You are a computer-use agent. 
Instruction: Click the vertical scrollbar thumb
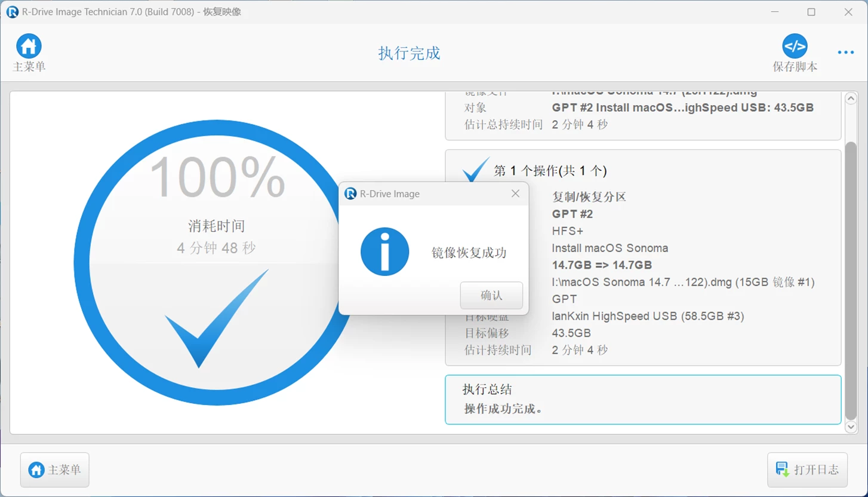point(851,281)
